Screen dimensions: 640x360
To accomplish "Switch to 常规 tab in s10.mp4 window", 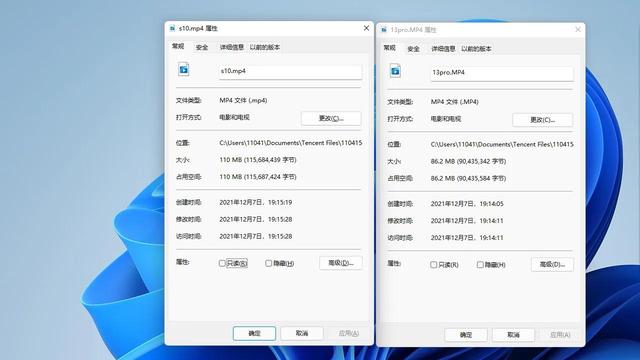I will (x=178, y=47).
